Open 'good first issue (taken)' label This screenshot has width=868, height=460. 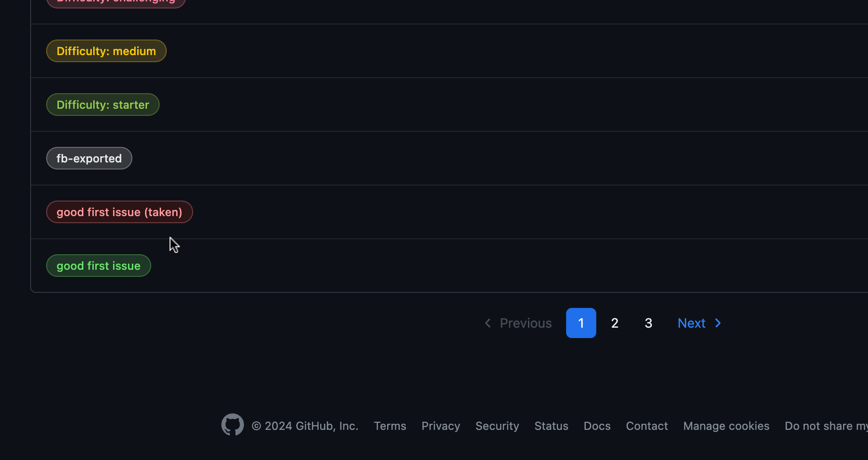point(119,212)
